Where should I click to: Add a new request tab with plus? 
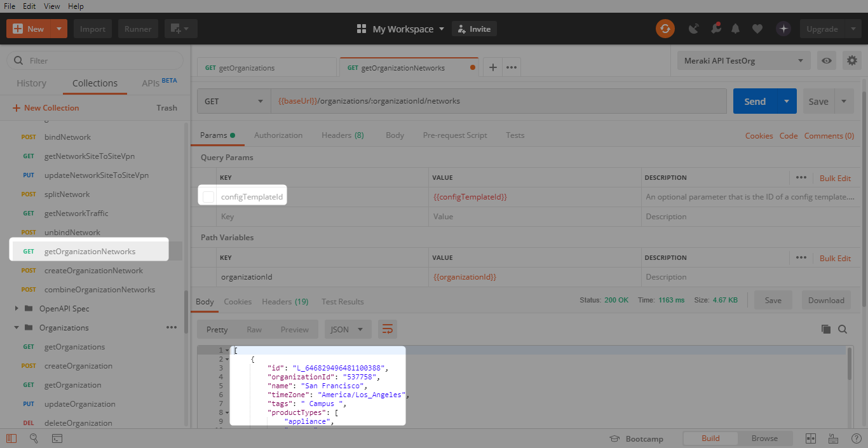pos(493,67)
